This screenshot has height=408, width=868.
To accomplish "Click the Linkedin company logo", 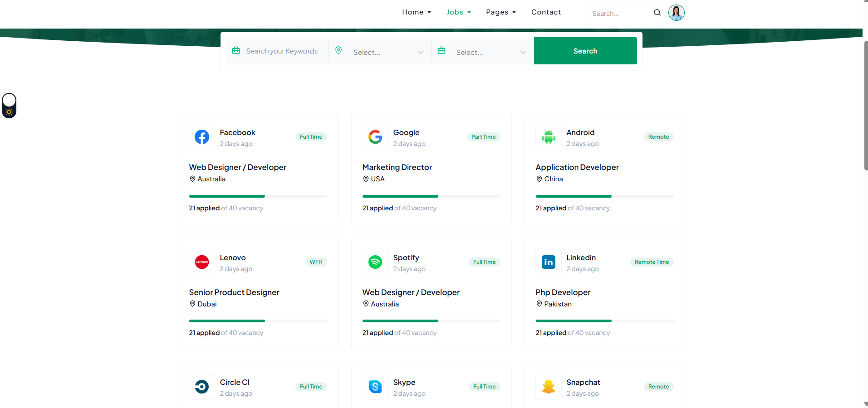I will click(x=549, y=262).
